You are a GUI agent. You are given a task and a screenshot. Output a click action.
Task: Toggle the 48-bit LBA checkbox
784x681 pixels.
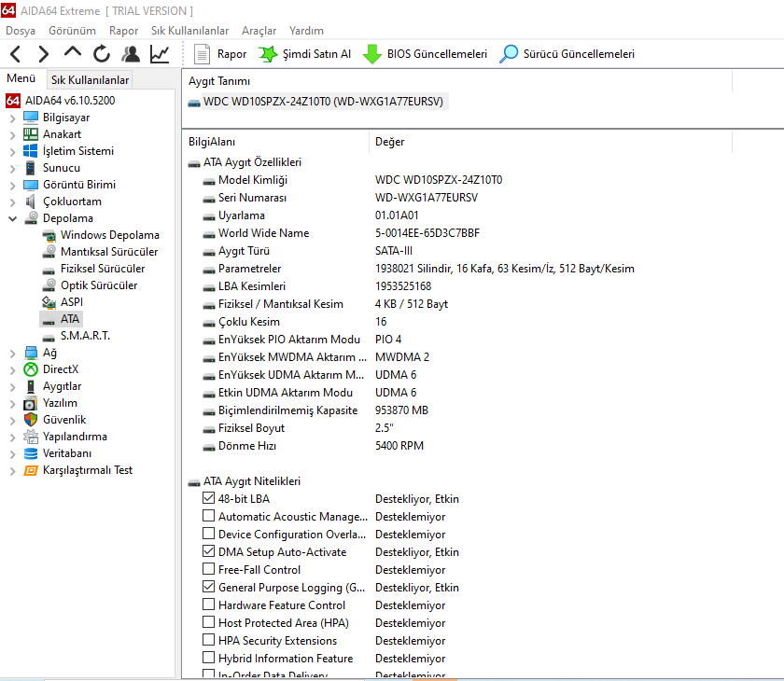pyautogui.click(x=208, y=498)
